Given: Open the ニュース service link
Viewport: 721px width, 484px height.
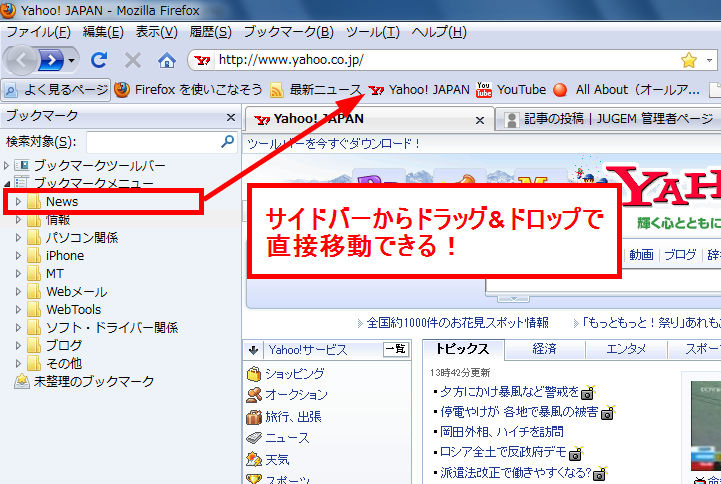Looking at the screenshot, I should coord(287,438).
